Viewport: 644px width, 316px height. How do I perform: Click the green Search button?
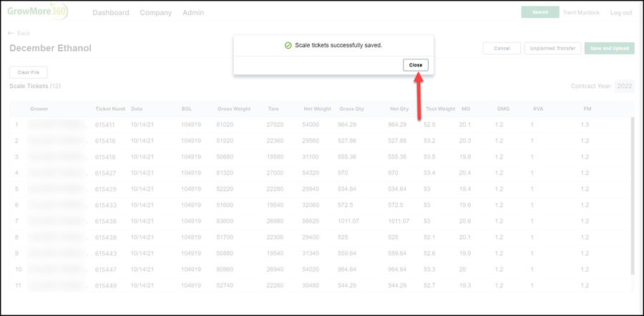[x=540, y=12]
